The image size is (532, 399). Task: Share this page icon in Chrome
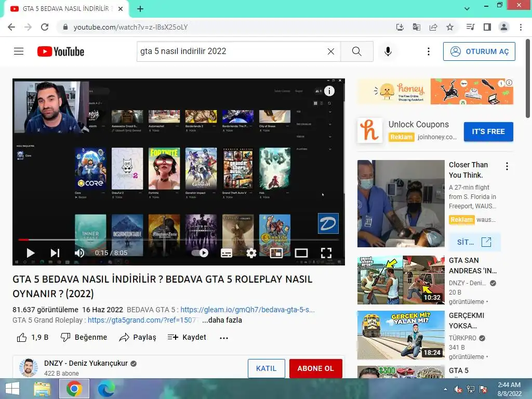pyautogui.click(x=433, y=27)
